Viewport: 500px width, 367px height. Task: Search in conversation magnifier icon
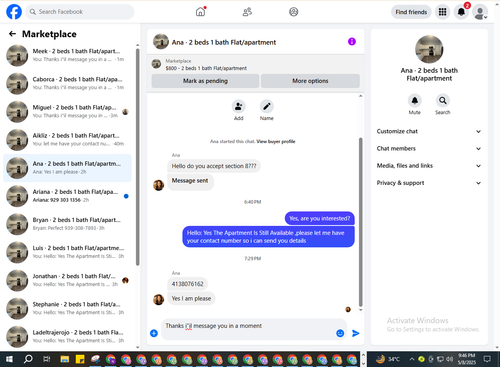(x=443, y=100)
